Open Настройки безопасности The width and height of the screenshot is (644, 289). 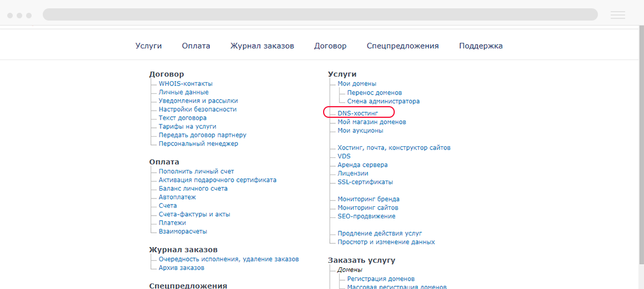tap(198, 109)
